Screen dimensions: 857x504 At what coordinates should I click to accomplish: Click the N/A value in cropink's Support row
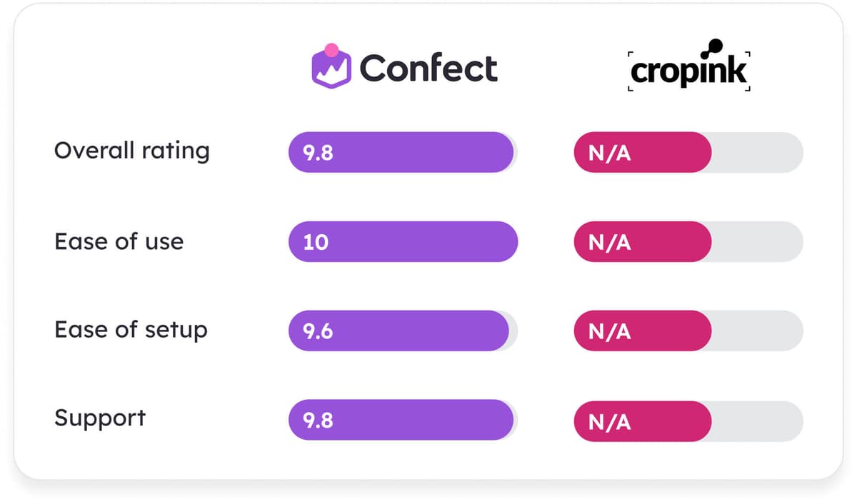click(x=609, y=422)
